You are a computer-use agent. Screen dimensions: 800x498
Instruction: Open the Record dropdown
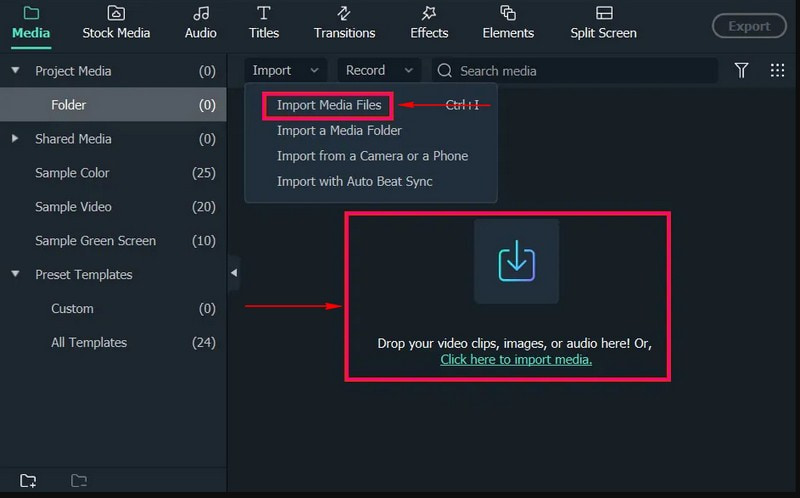[378, 70]
